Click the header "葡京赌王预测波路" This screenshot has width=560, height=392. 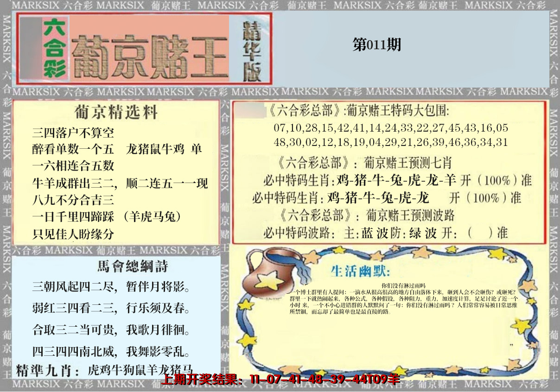coord(410,215)
